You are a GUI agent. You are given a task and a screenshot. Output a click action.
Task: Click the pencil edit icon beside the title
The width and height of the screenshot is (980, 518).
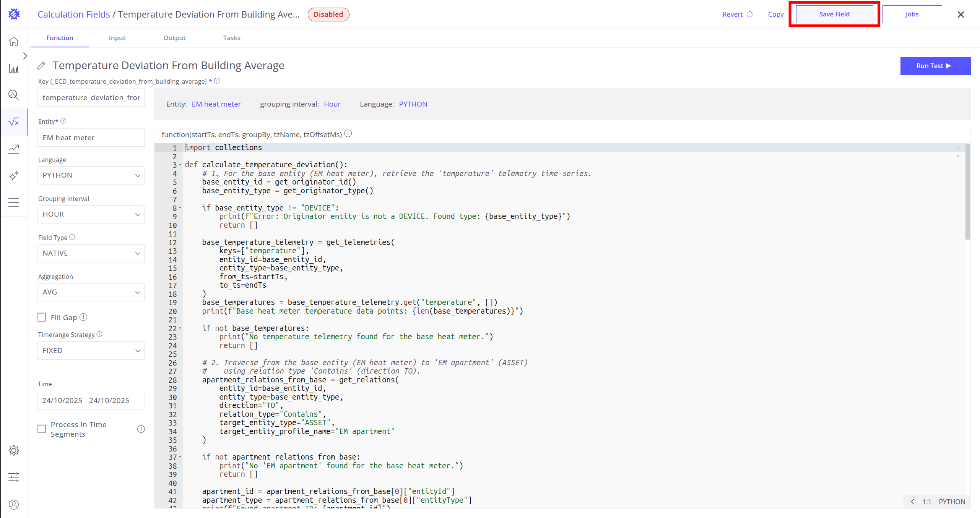pos(42,66)
